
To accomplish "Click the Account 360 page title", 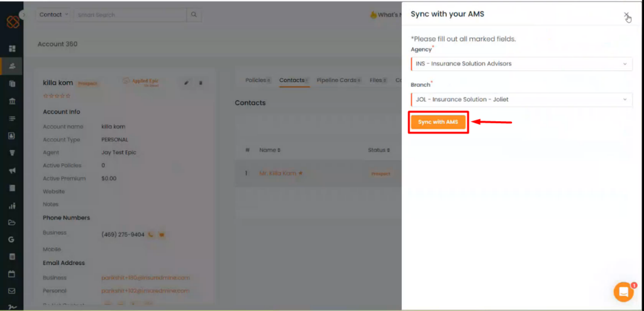I will click(x=57, y=44).
